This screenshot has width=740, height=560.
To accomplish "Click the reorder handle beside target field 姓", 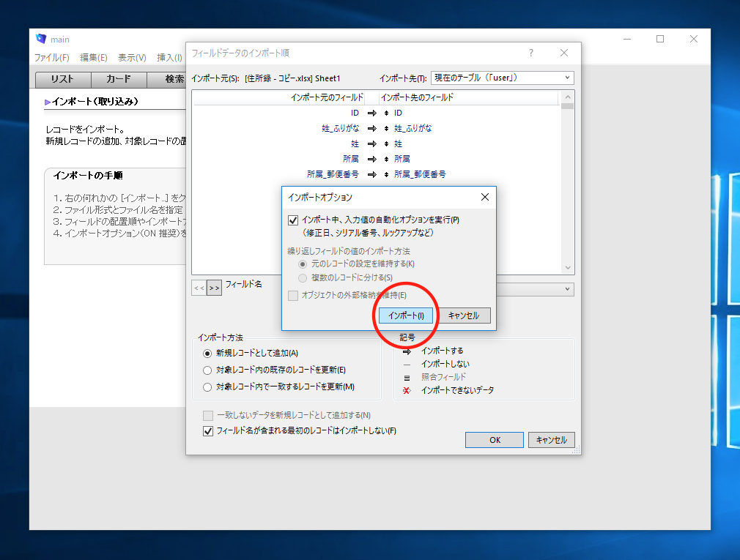I will click(387, 143).
